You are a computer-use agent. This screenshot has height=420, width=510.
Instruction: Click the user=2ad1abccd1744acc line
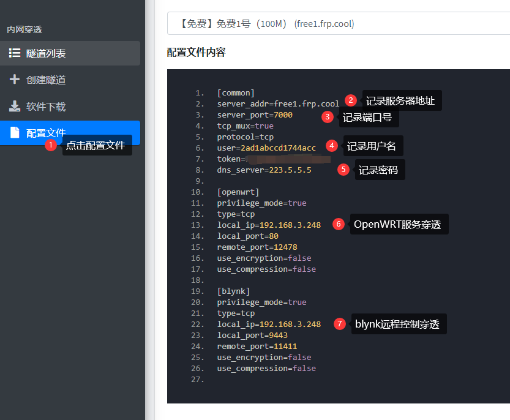[266, 148]
